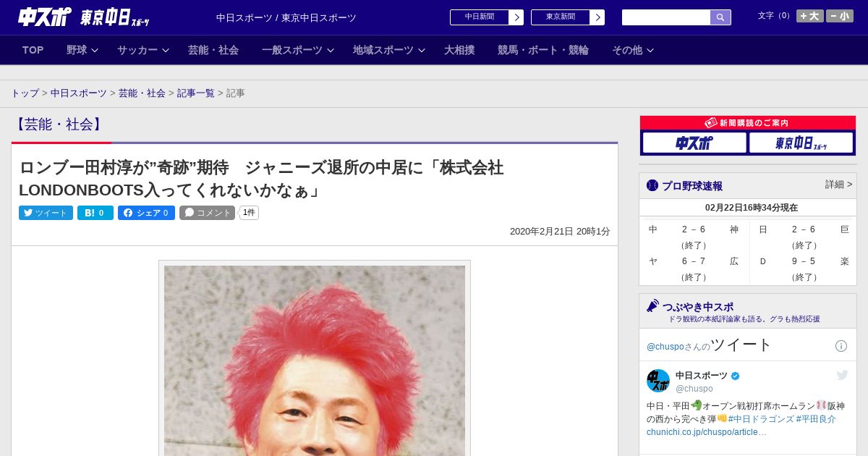
Task: Click the search magnifier button
Action: click(x=720, y=17)
